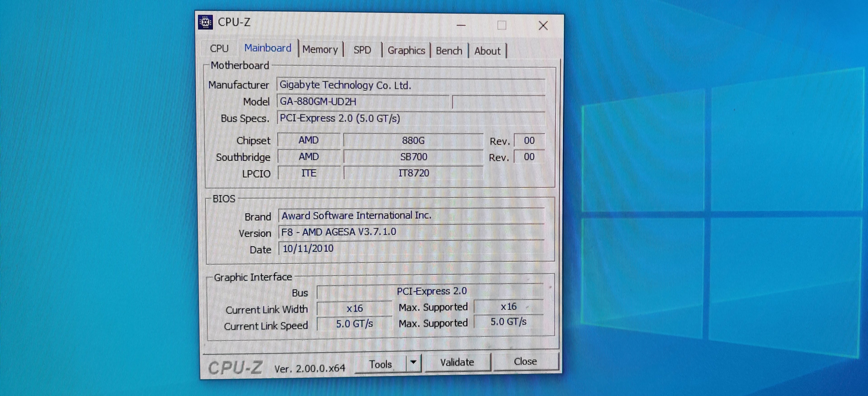Minimize the CPU-Z window
The image size is (868, 396).
pos(461,25)
